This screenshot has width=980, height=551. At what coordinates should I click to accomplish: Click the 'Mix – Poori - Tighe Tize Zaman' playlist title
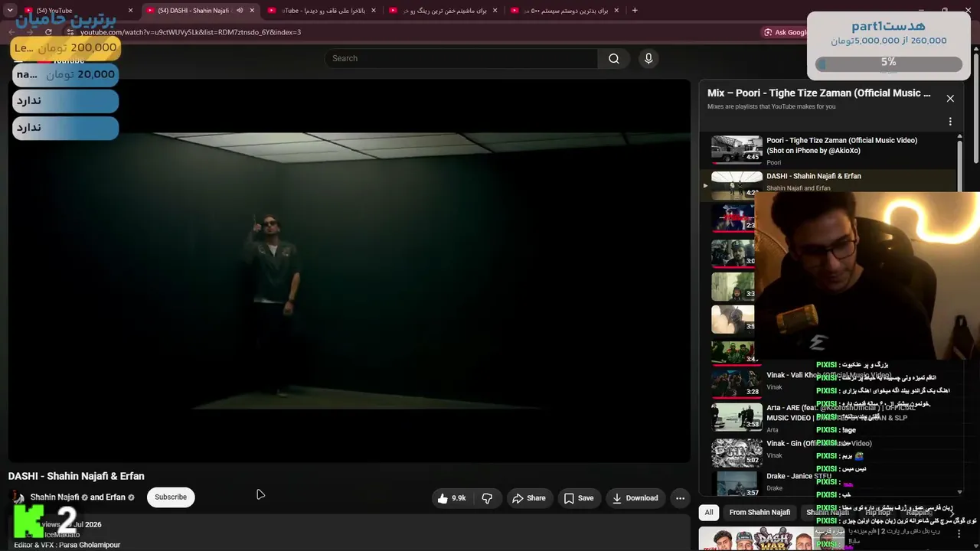point(819,93)
